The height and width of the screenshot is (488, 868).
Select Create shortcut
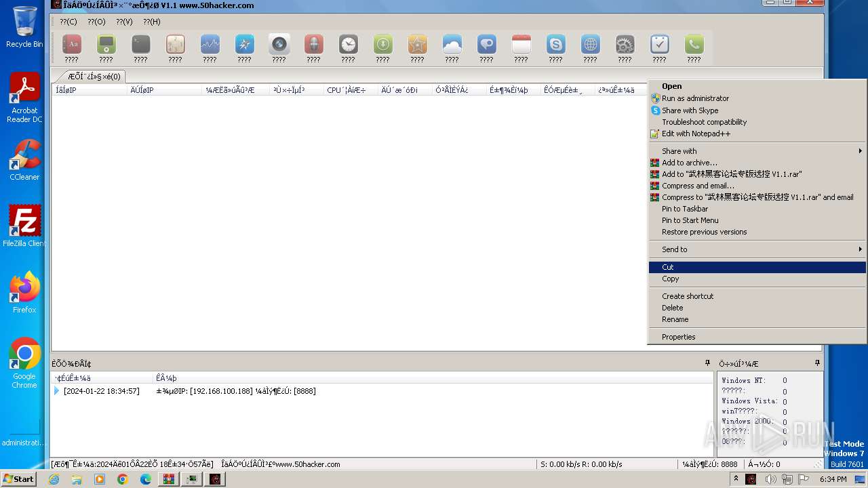[757, 296]
